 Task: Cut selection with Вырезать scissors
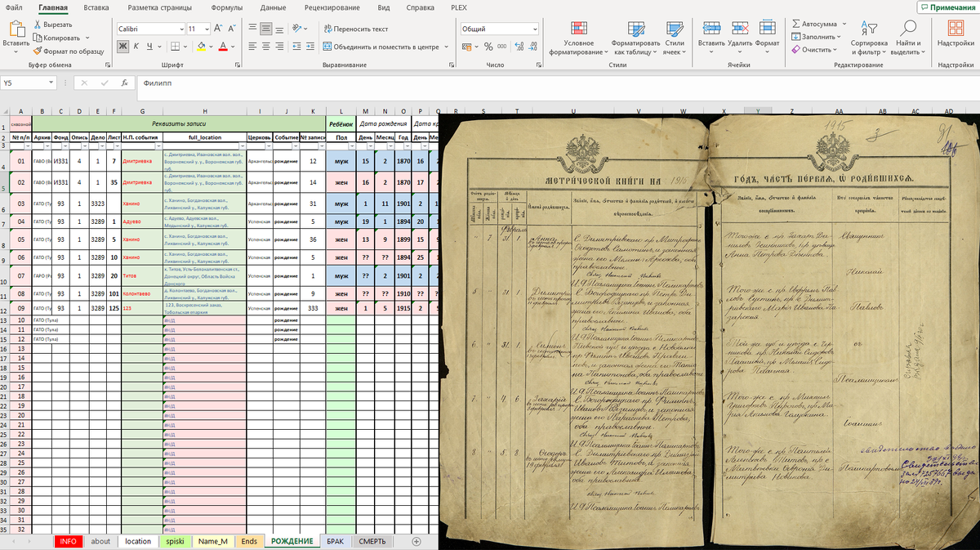pyautogui.click(x=53, y=25)
